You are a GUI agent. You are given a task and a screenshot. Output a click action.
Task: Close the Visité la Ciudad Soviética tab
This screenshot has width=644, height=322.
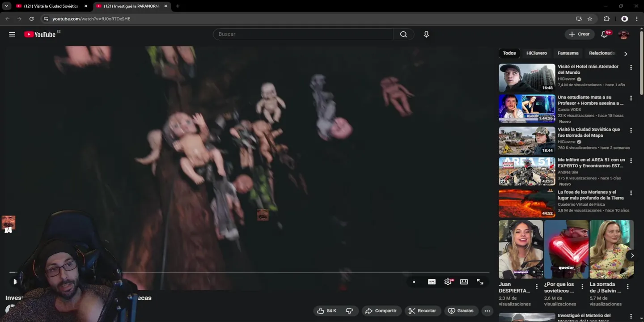[86, 6]
